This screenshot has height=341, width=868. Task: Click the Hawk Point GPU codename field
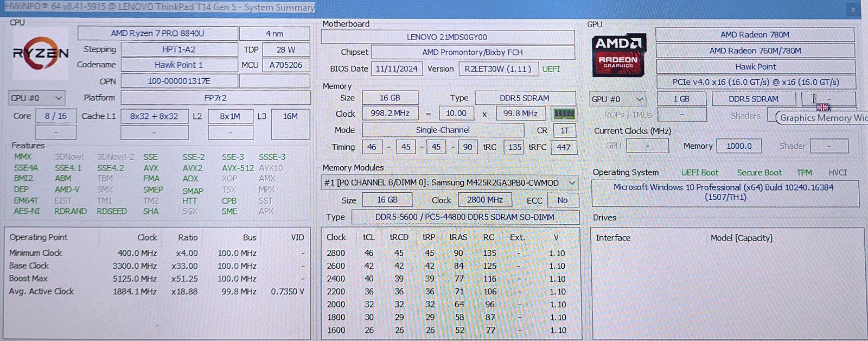click(x=756, y=67)
